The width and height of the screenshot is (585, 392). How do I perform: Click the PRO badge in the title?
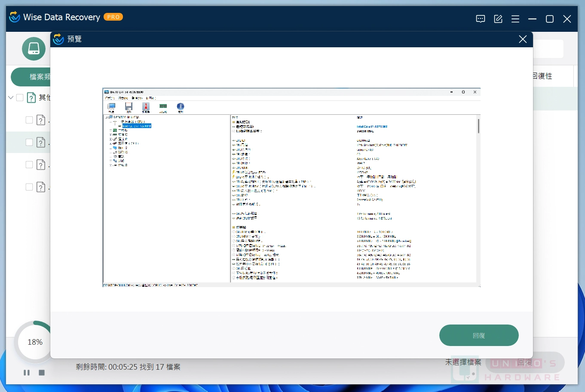click(x=113, y=17)
